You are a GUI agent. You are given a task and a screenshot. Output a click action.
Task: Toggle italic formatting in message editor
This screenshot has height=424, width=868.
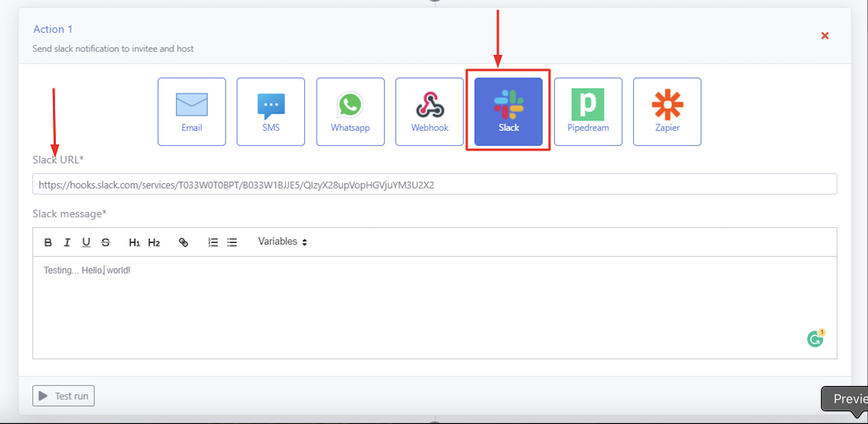click(x=67, y=242)
